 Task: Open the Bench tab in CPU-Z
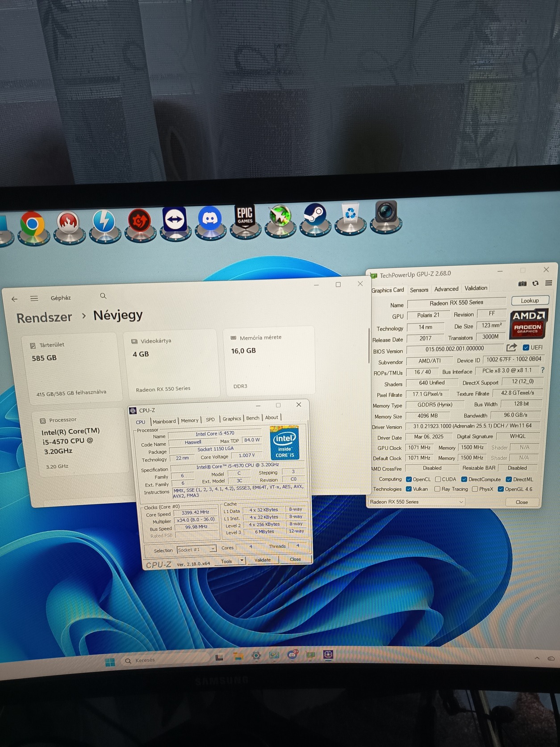(x=253, y=418)
